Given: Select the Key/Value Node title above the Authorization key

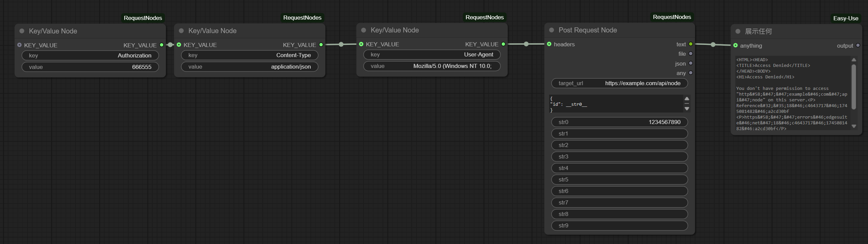Looking at the screenshot, I should pyautogui.click(x=53, y=31).
